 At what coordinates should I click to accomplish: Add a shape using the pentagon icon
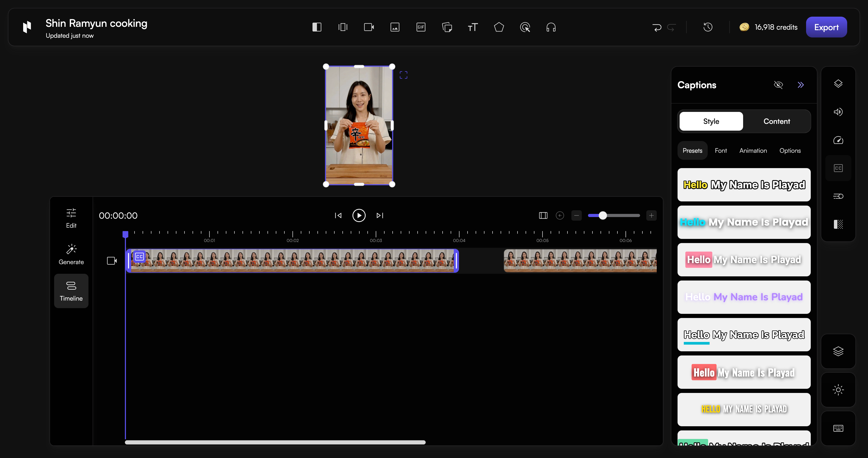pos(499,27)
